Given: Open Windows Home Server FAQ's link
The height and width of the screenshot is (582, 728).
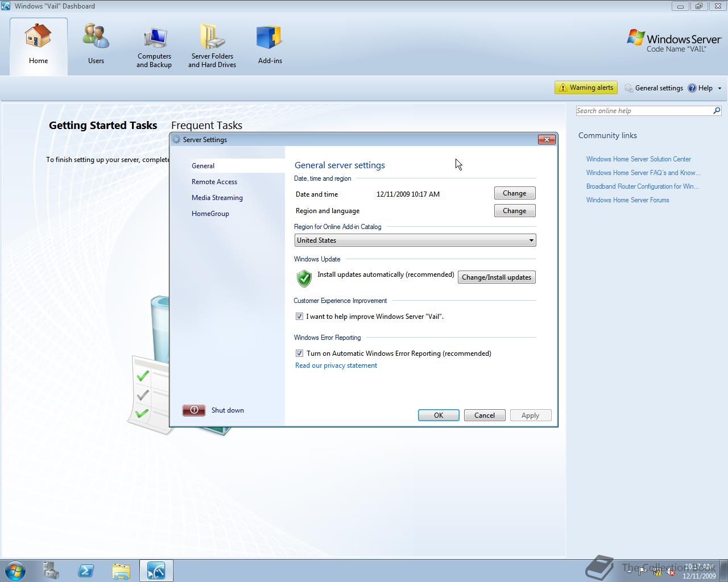Looking at the screenshot, I should point(643,173).
